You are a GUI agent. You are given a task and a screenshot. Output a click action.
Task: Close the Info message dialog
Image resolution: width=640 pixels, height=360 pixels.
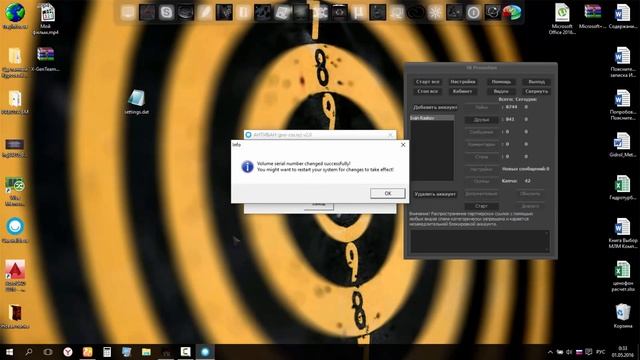[x=403, y=145]
